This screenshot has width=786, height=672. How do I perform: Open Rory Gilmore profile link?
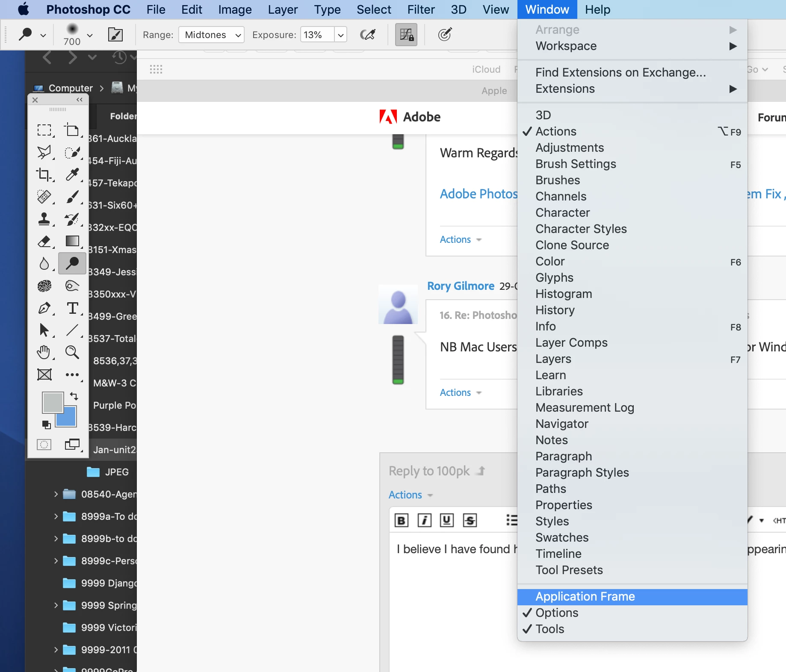[x=461, y=286]
